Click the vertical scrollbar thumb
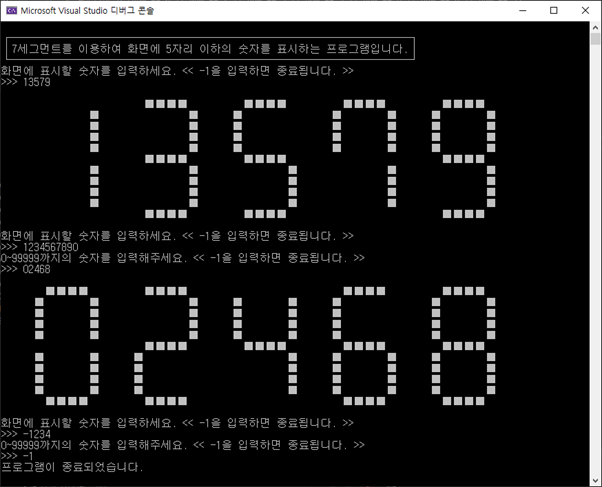Image resolution: width=602 pixels, height=487 pixels. pyautogui.click(x=595, y=39)
